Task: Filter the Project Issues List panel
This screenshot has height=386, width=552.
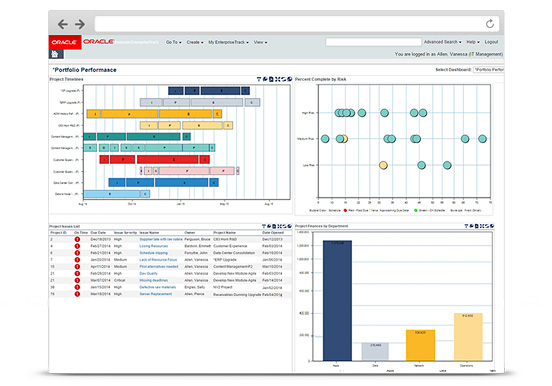Action: point(264,226)
